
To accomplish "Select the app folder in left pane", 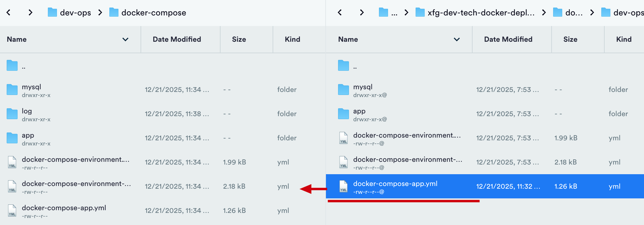I will [x=28, y=135].
